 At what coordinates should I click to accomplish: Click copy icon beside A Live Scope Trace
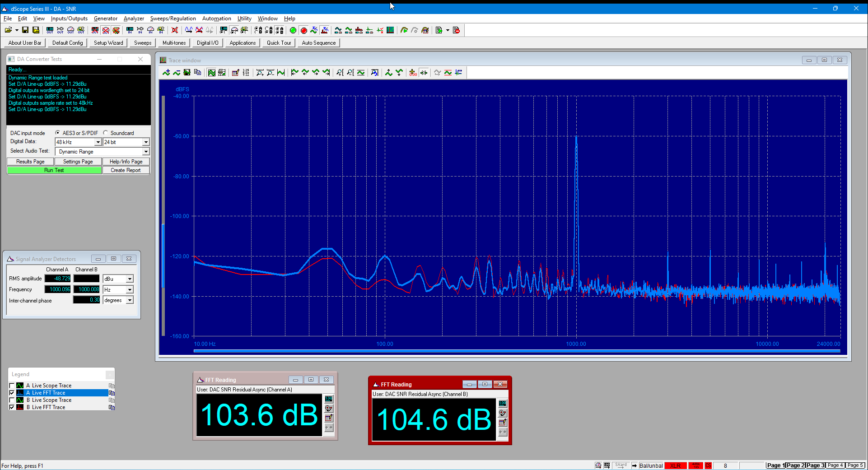(112, 386)
